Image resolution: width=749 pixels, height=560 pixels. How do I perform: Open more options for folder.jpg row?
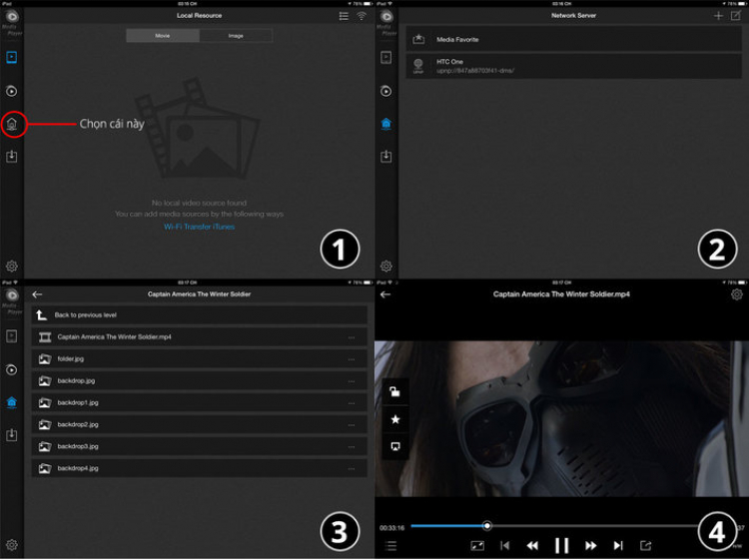coord(352,359)
